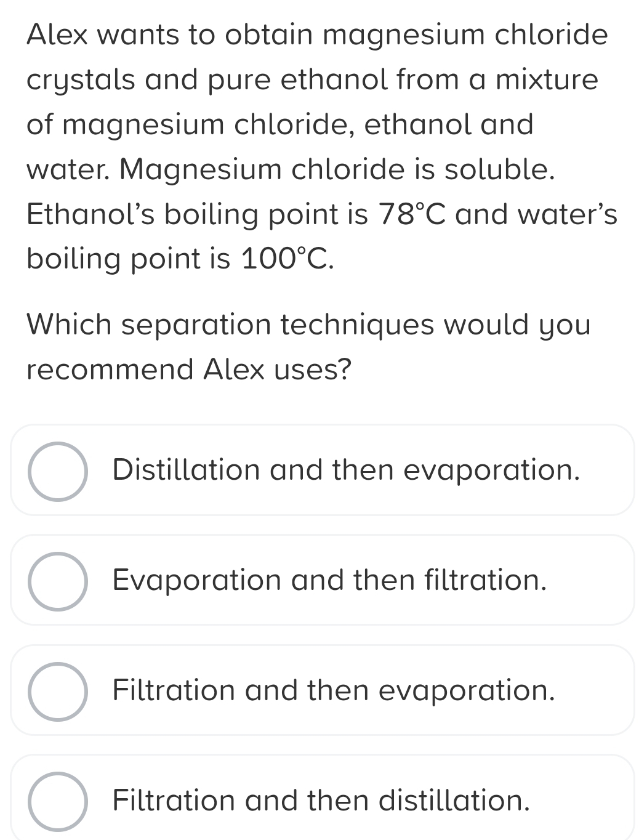
Task: Click the 'recommend Alex uses?' line
Action: click(189, 370)
